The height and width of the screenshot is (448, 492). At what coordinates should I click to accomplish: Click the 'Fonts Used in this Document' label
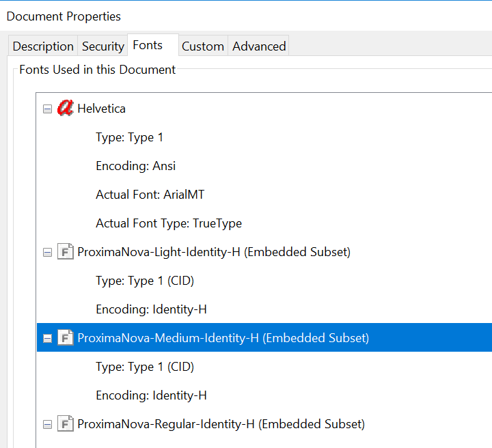(x=97, y=70)
